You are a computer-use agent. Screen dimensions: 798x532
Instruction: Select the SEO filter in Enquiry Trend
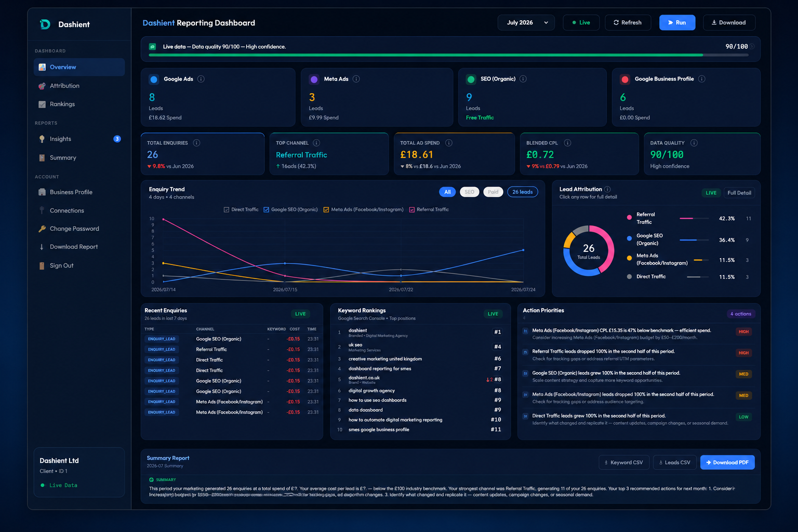[x=470, y=192]
